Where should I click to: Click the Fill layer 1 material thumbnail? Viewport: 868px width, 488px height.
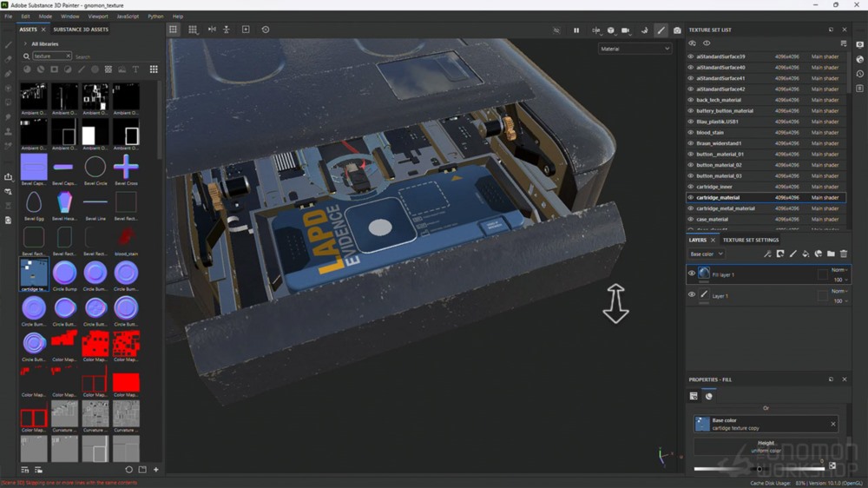[x=704, y=273]
